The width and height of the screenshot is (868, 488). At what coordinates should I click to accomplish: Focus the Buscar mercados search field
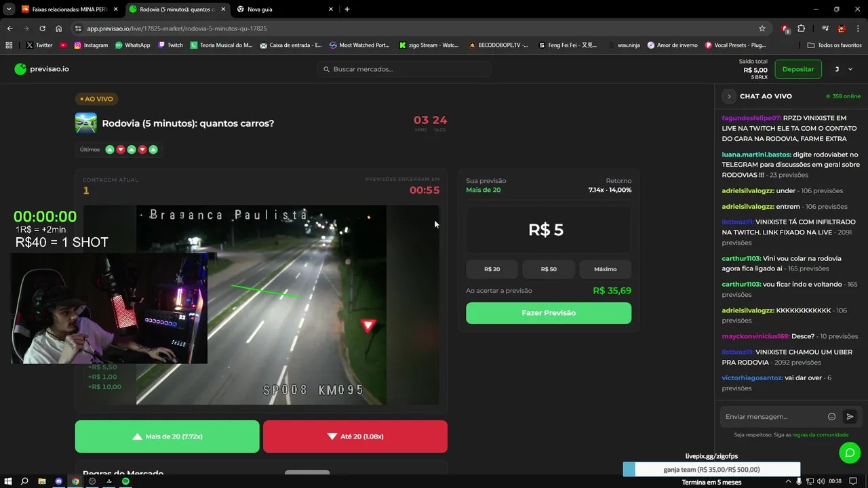click(x=404, y=69)
